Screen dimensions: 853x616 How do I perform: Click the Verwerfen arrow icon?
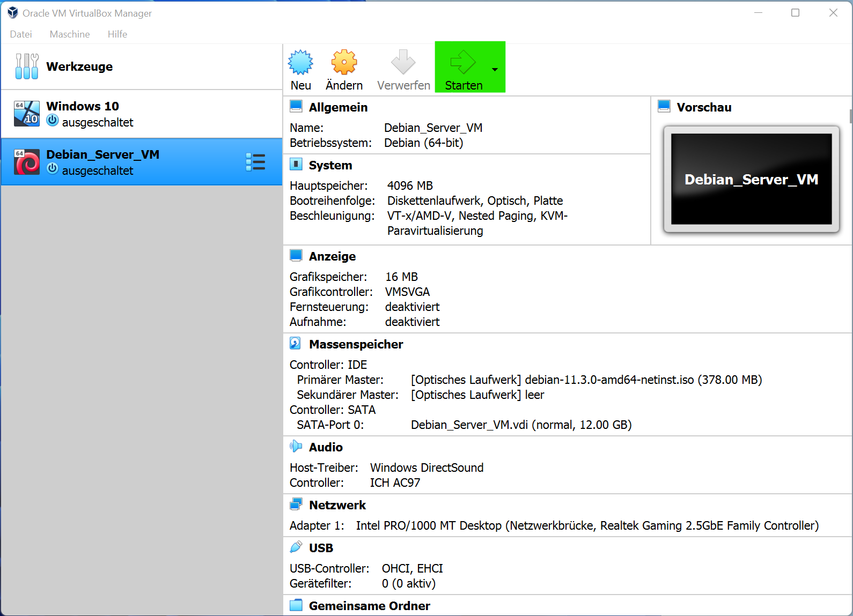[x=403, y=62]
